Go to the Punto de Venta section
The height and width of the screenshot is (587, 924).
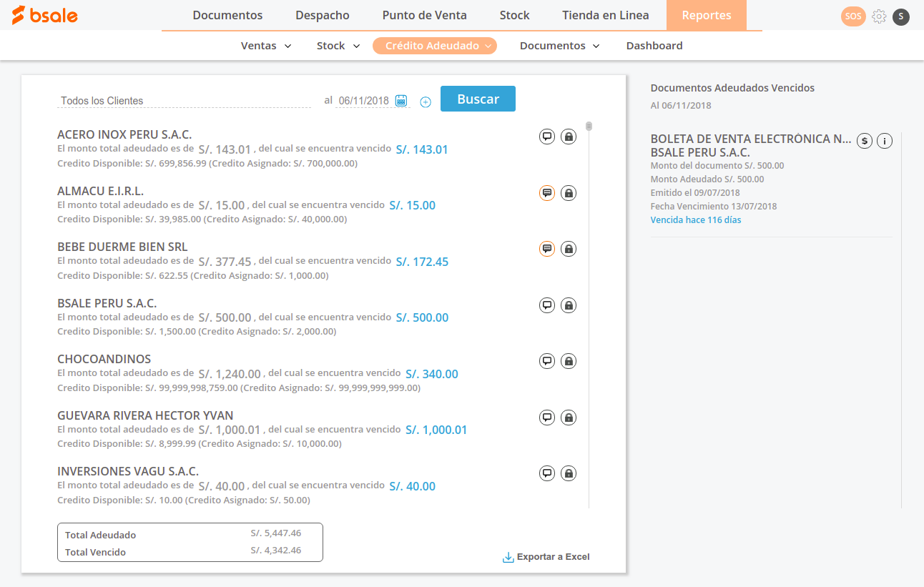click(424, 14)
